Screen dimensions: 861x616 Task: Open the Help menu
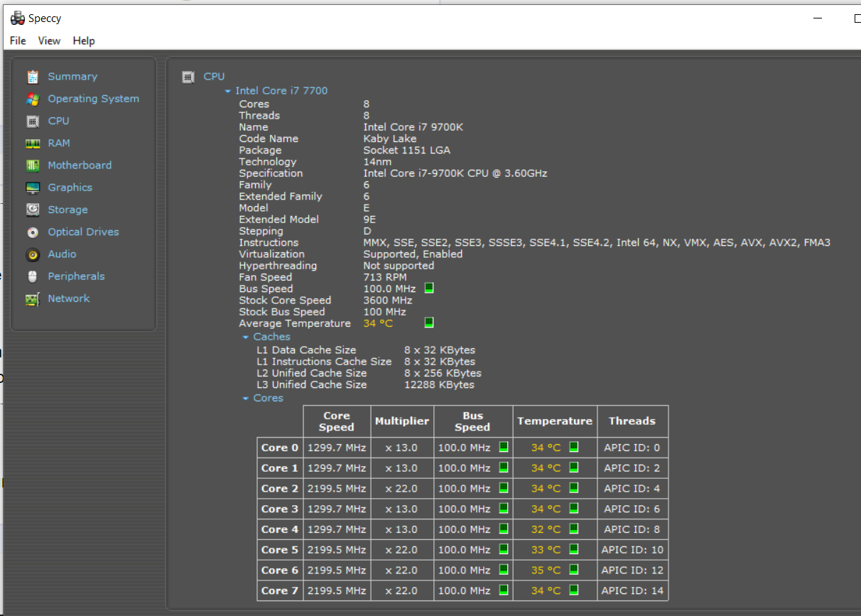click(x=84, y=40)
